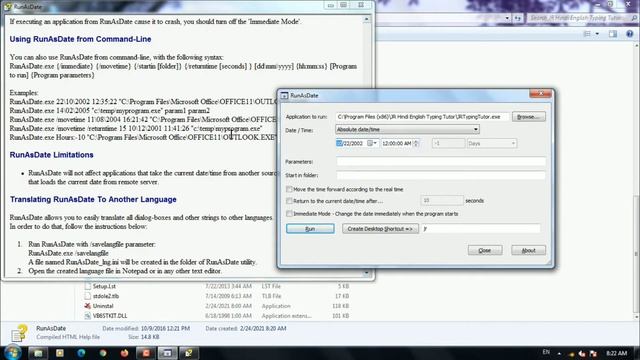Click the Setup.Lst file icon
This screenshot has height=360, width=640.
tap(87, 286)
